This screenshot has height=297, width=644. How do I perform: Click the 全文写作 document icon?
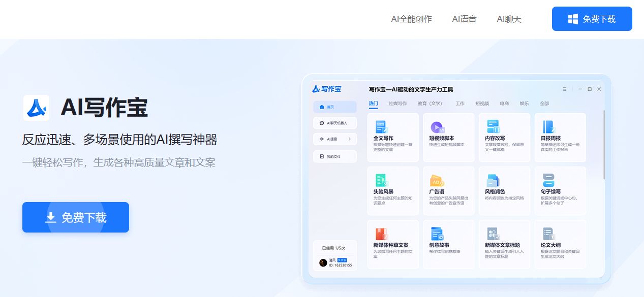381,127
